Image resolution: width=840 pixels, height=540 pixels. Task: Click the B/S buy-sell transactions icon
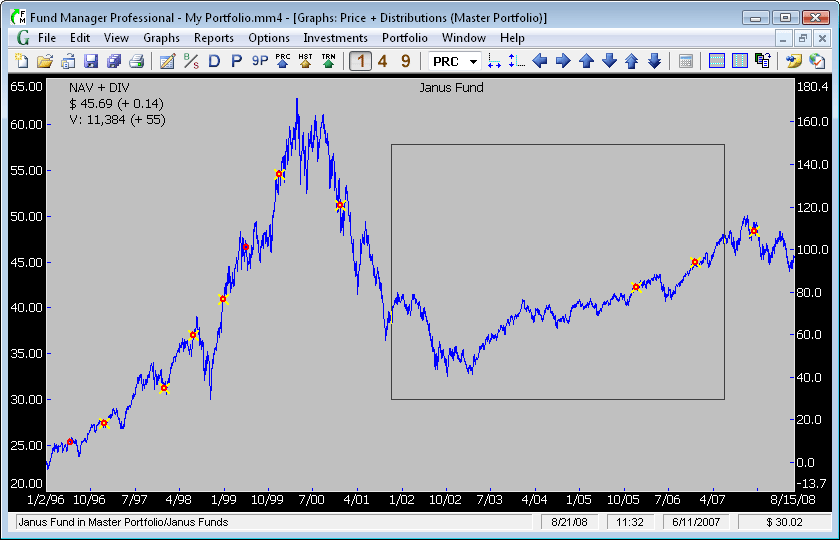tap(191, 61)
